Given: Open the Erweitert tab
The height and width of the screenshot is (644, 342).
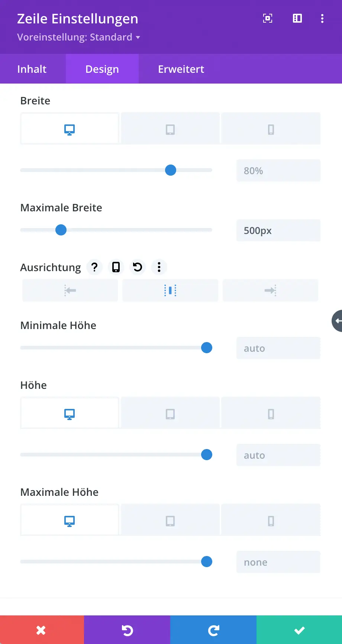Looking at the screenshot, I should point(181,69).
